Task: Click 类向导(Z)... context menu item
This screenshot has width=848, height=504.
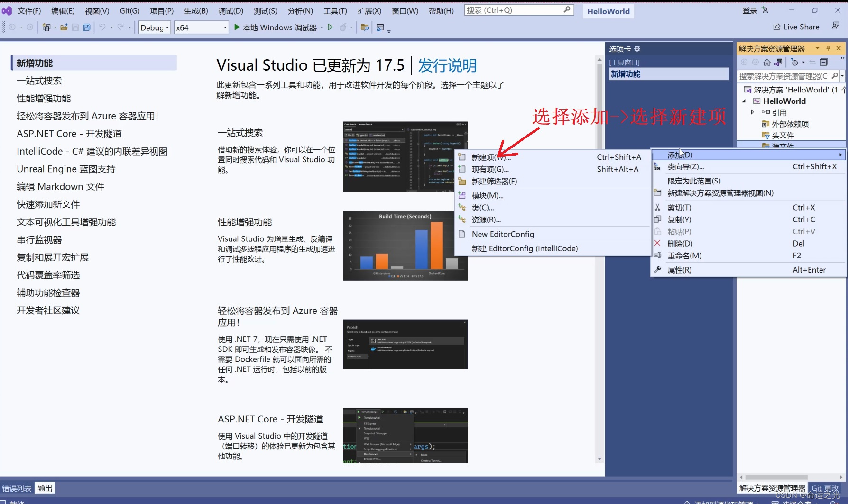Action: tap(749, 166)
